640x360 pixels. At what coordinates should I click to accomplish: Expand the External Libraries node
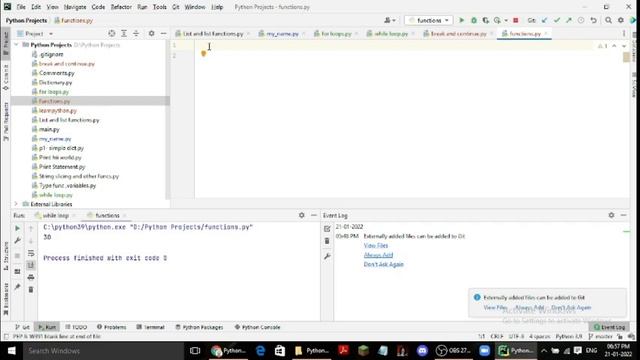point(16,204)
